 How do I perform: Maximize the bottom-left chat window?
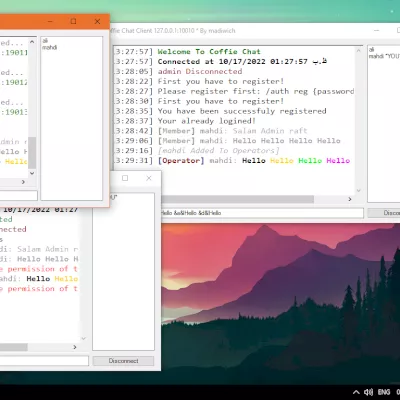coord(125,178)
